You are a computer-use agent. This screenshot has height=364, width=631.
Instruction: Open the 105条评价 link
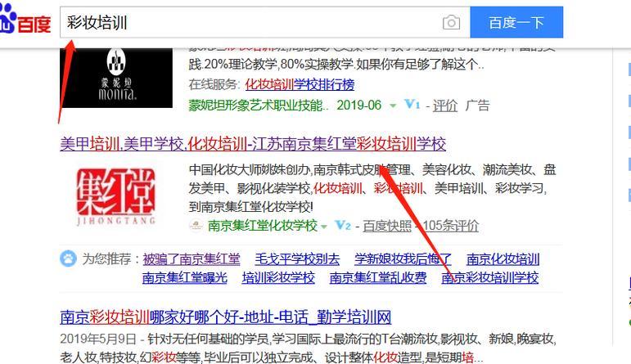451,226
